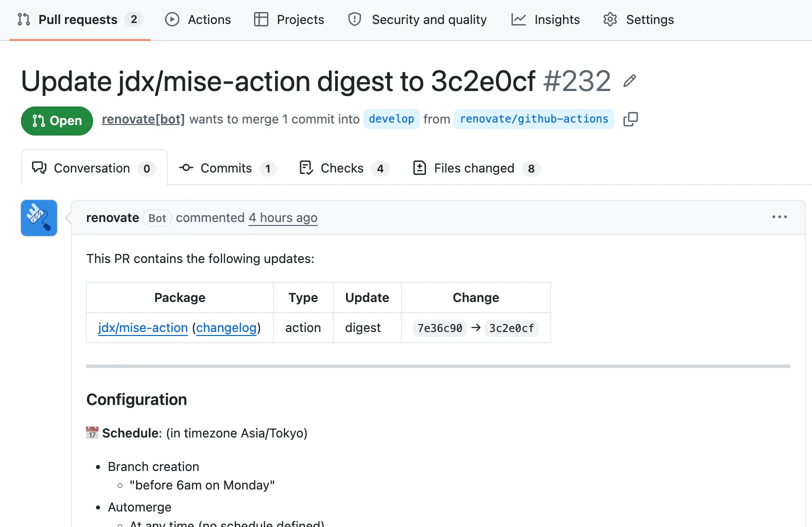The image size is (812, 527).
Task: Click the Bot label badge
Action: coord(157,218)
